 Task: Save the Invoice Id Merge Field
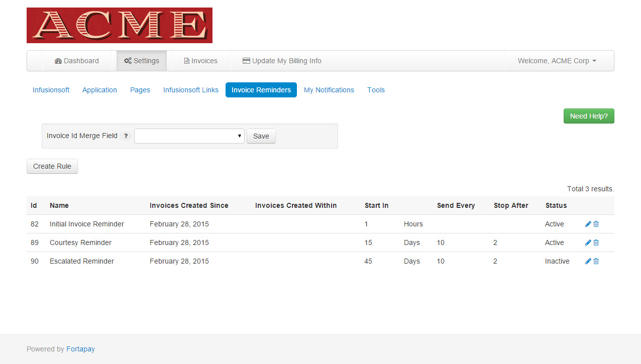pyautogui.click(x=261, y=136)
